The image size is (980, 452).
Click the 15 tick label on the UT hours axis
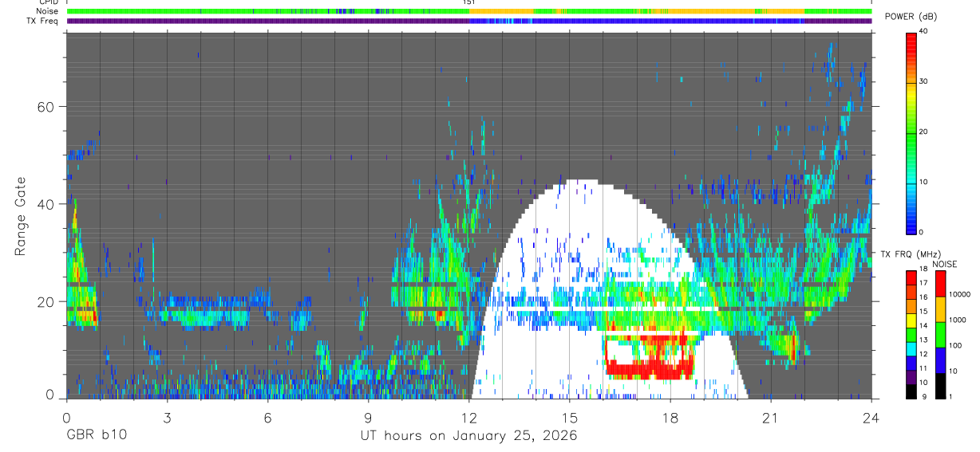coord(569,417)
